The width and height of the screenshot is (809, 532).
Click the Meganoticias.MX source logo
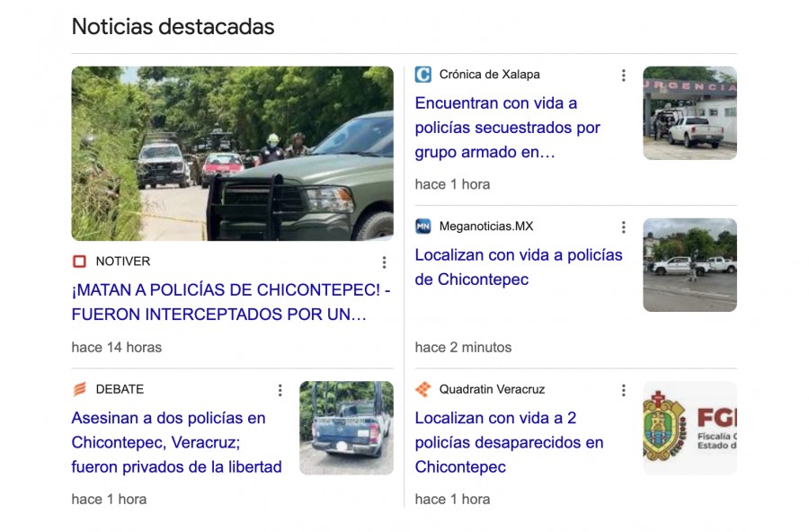[423, 226]
